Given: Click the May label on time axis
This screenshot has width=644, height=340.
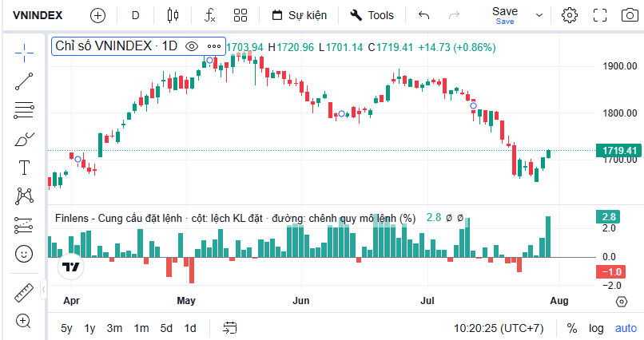Looking at the screenshot, I should (186, 301).
